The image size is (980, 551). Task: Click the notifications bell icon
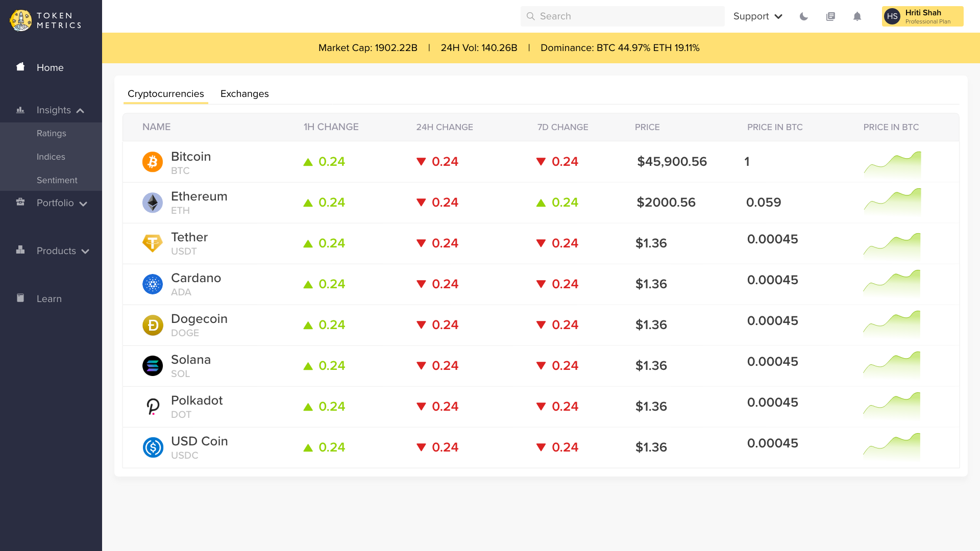click(857, 16)
